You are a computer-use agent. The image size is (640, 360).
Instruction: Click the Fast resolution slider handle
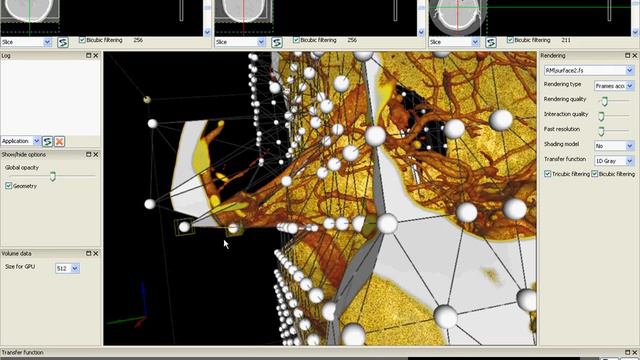click(x=601, y=131)
